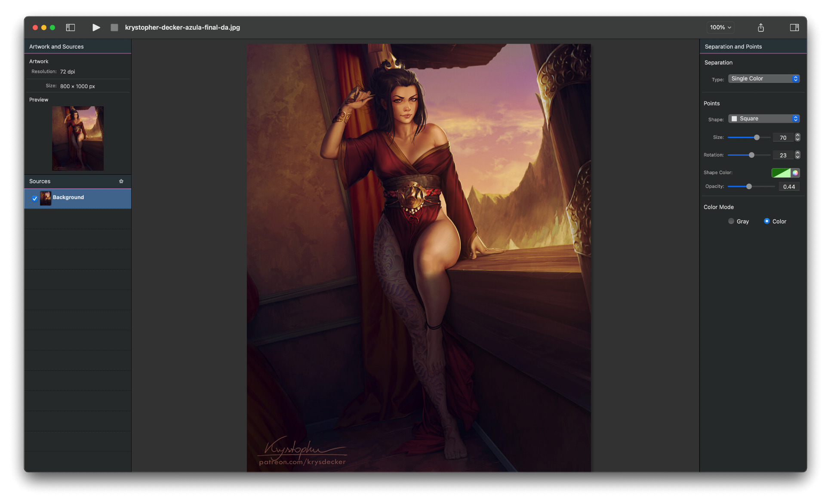831x504 pixels.
Task: Select the Gray color mode radio
Action: click(x=731, y=221)
